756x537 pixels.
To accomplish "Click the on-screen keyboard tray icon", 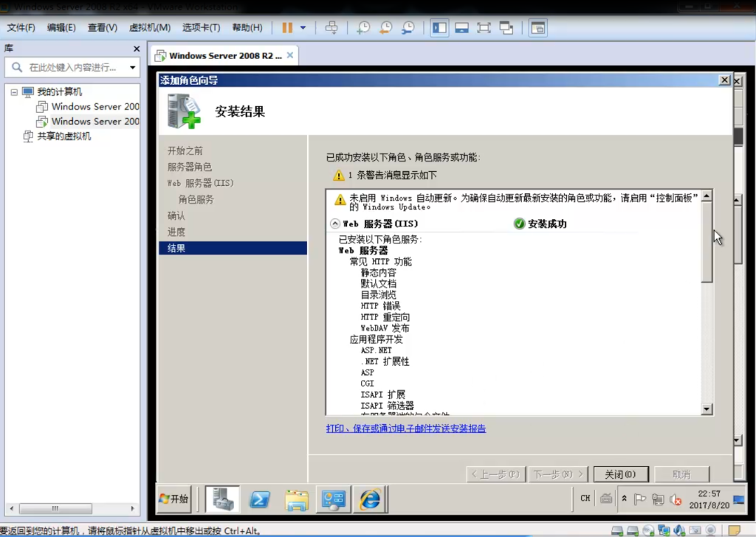I will (x=606, y=499).
